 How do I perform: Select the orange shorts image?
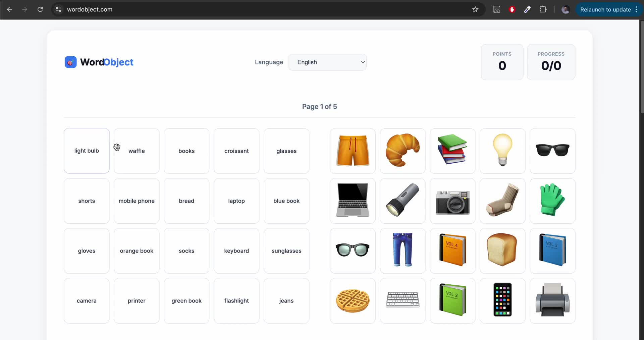(353, 151)
